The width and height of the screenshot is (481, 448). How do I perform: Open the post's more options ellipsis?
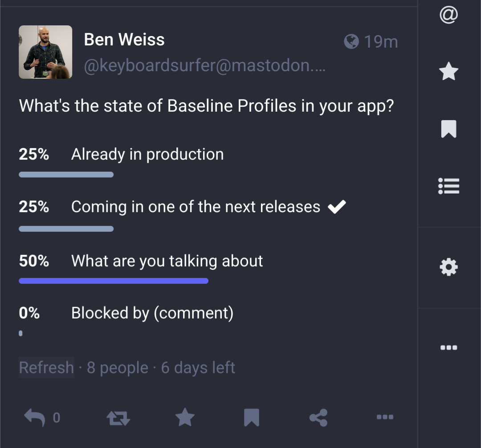tap(385, 417)
